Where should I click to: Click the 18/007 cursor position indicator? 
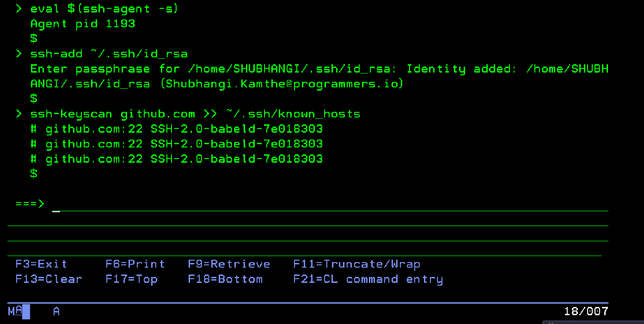[586, 311]
